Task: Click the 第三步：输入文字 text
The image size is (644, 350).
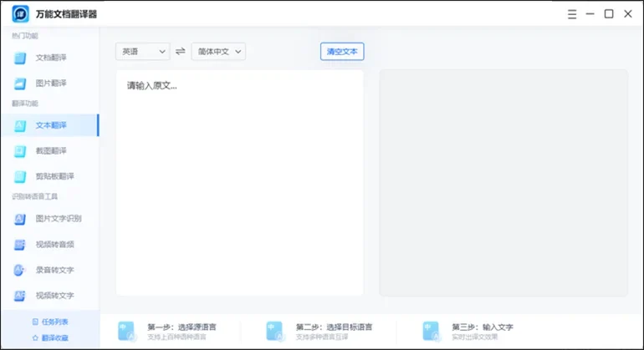Action: coord(483,327)
